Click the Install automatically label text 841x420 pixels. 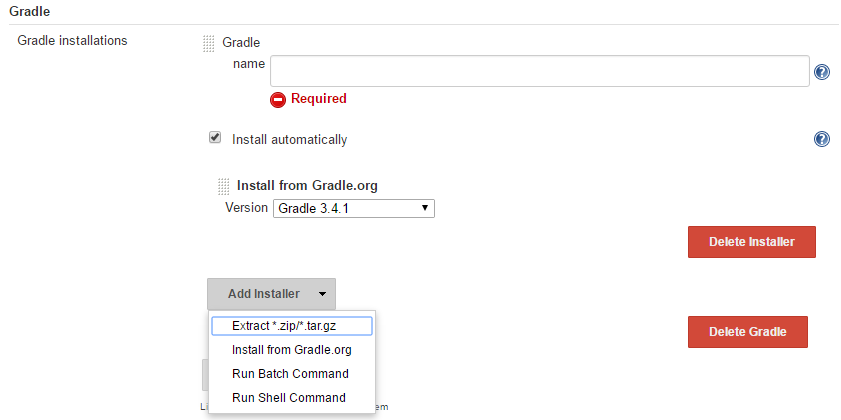pos(289,140)
